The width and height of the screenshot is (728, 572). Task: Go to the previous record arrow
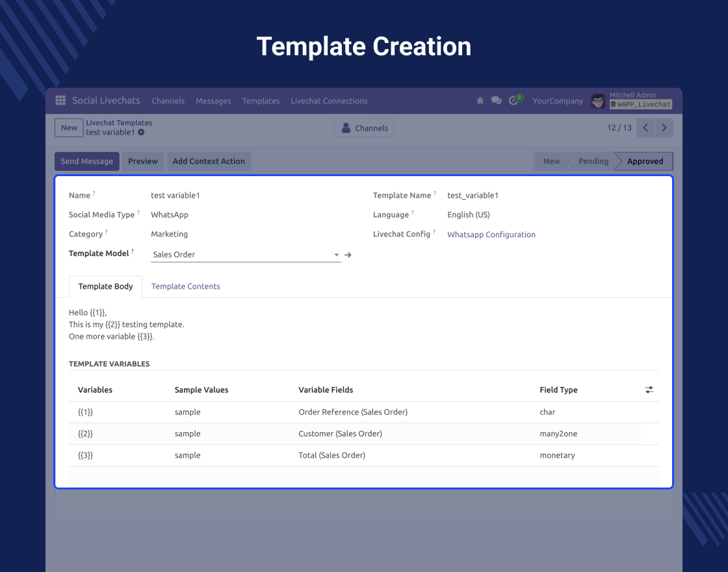645,128
